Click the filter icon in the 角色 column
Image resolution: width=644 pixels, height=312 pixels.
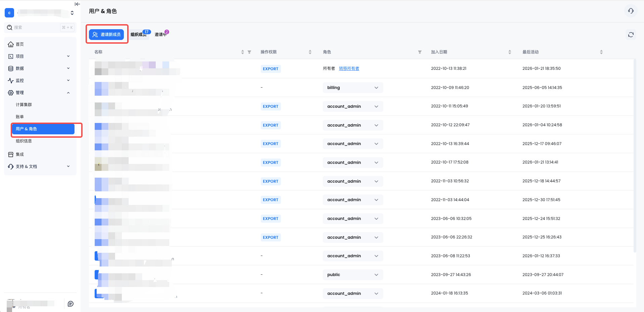419,52
